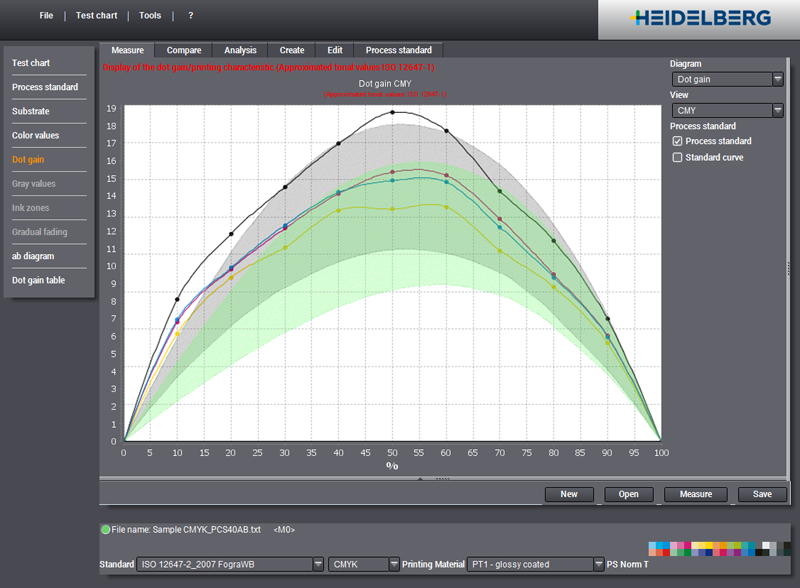Click the yellow curve point at 40%
Image resolution: width=800 pixels, height=588 pixels.
[x=338, y=210]
